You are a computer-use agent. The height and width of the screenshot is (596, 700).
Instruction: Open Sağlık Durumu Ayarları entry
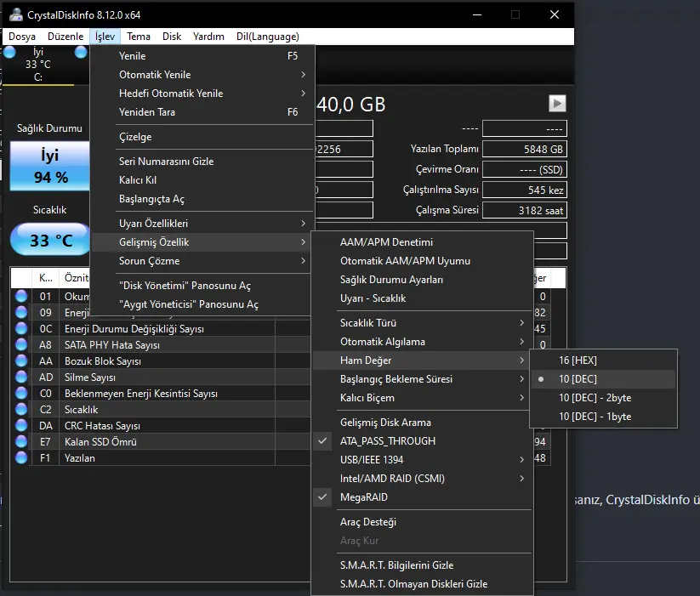(x=423, y=279)
